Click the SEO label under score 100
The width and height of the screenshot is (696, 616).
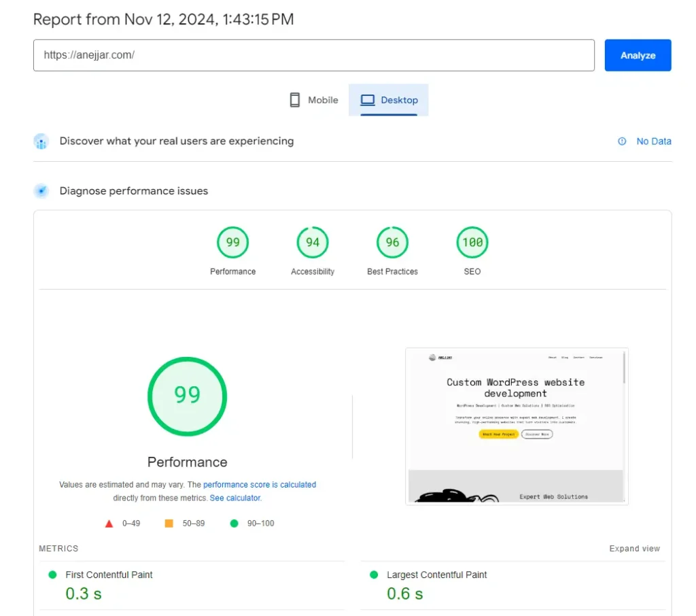coord(472,271)
